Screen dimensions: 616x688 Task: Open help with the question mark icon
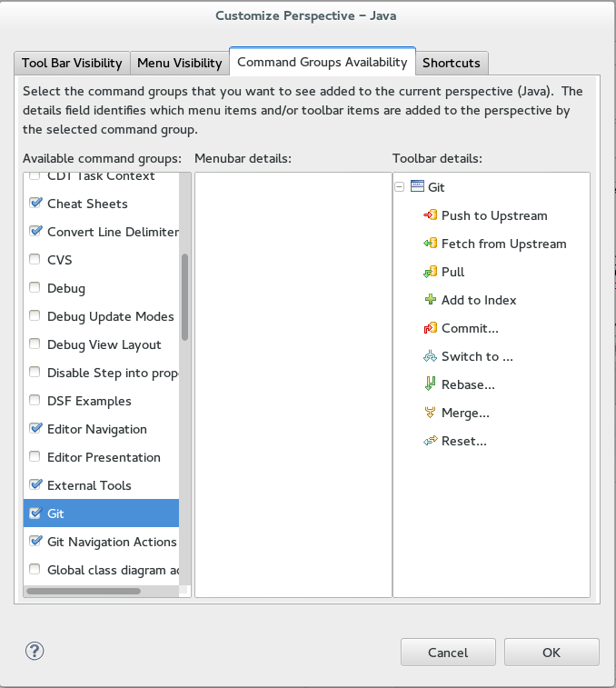(x=35, y=651)
